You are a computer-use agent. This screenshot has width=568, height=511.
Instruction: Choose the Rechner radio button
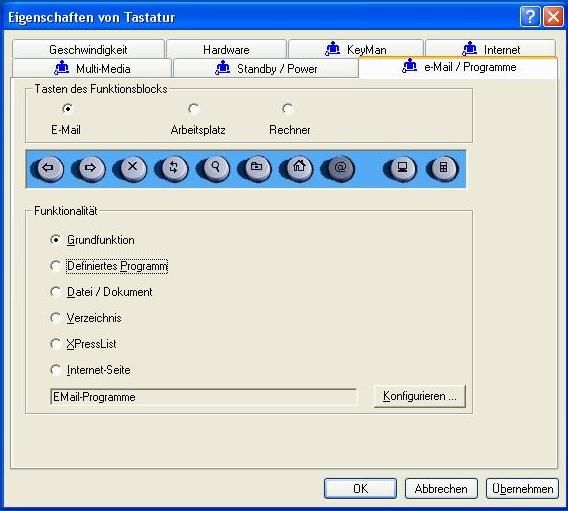[x=288, y=109]
